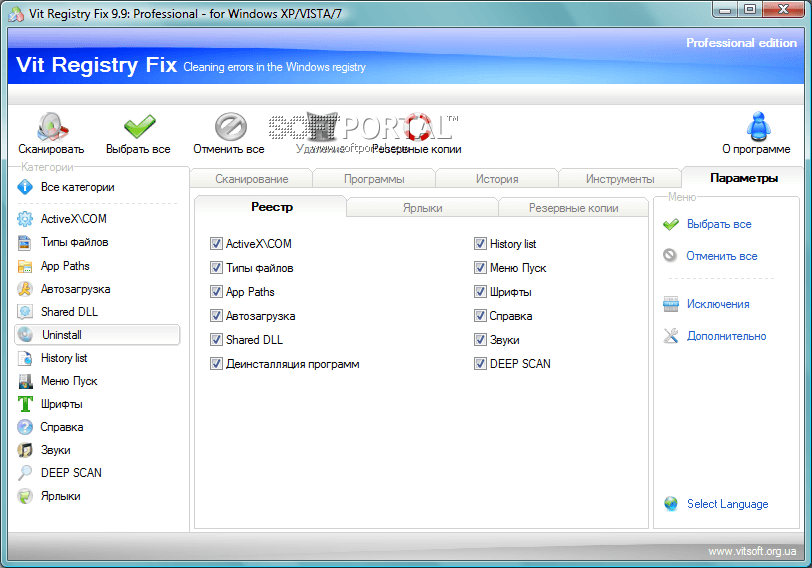Toggle the Шрифты checkbox

click(481, 292)
